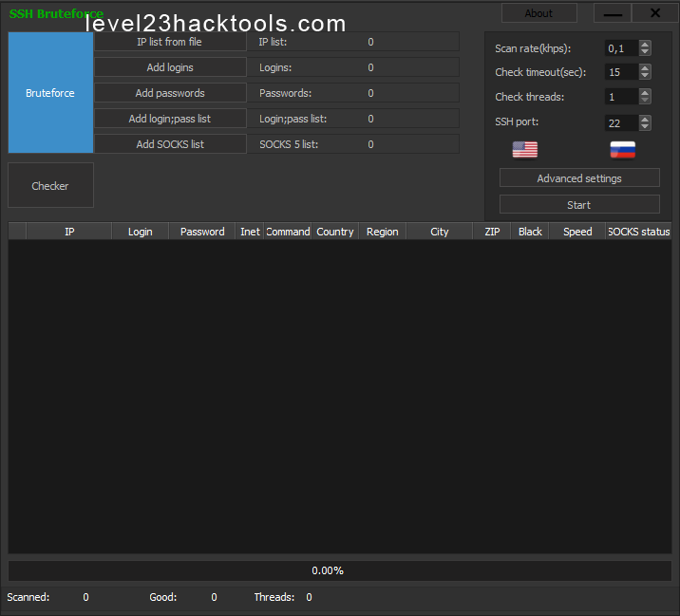
Task: Click the Logins: count row
Action: point(353,67)
